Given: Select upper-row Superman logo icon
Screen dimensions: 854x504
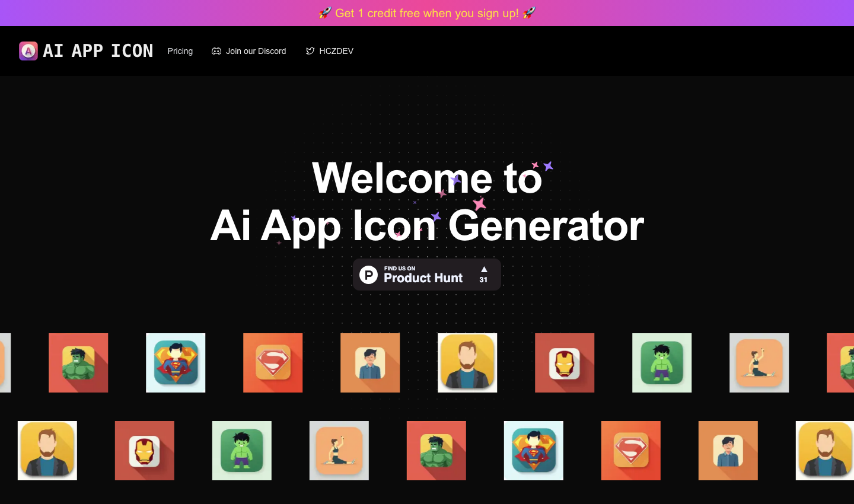Looking at the screenshot, I should (273, 363).
